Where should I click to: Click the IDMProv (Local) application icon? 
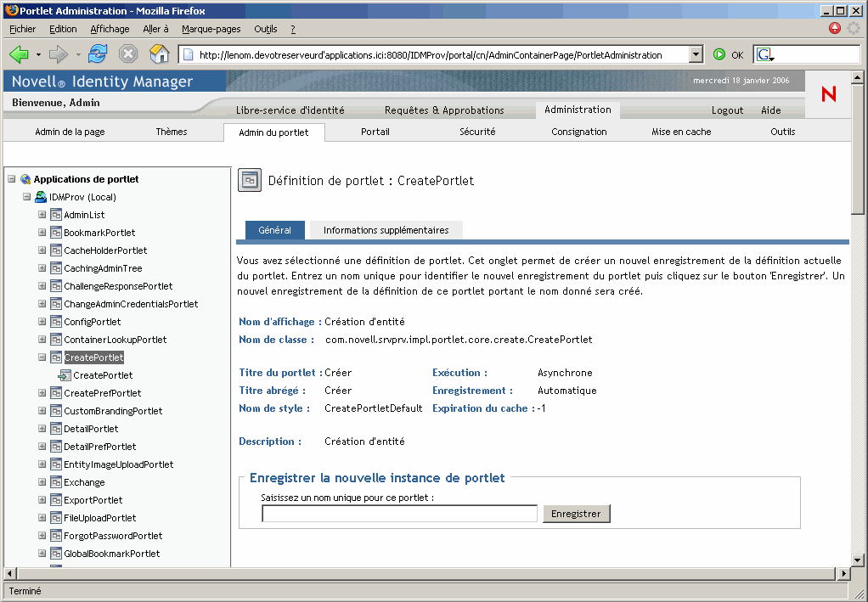41,197
